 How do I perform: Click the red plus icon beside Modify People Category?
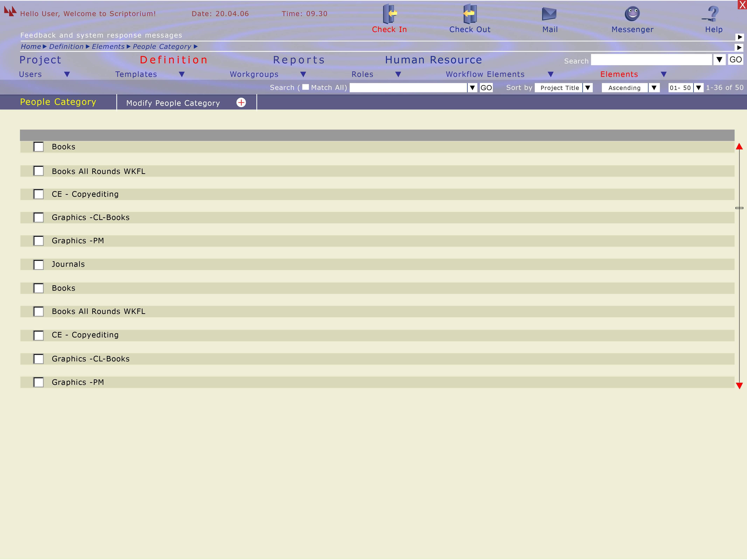point(241,103)
